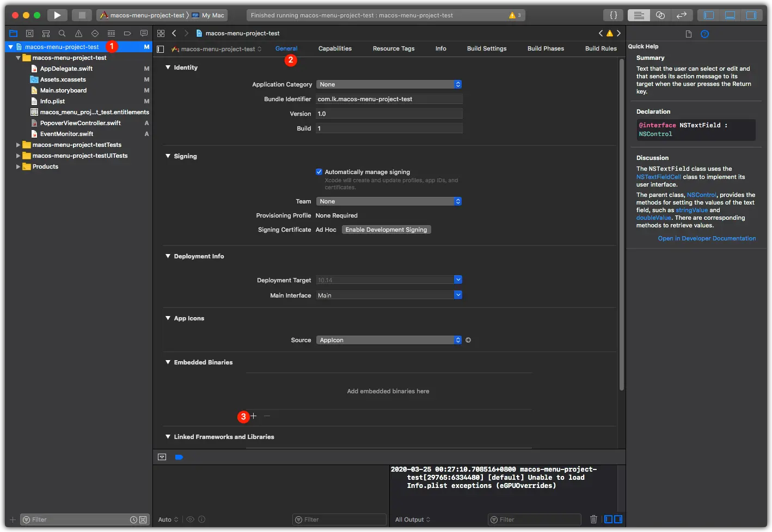The height and width of the screenshot is (532, 772).
Task: Open in Developer Documentation link
Action: tap(707, 238)
